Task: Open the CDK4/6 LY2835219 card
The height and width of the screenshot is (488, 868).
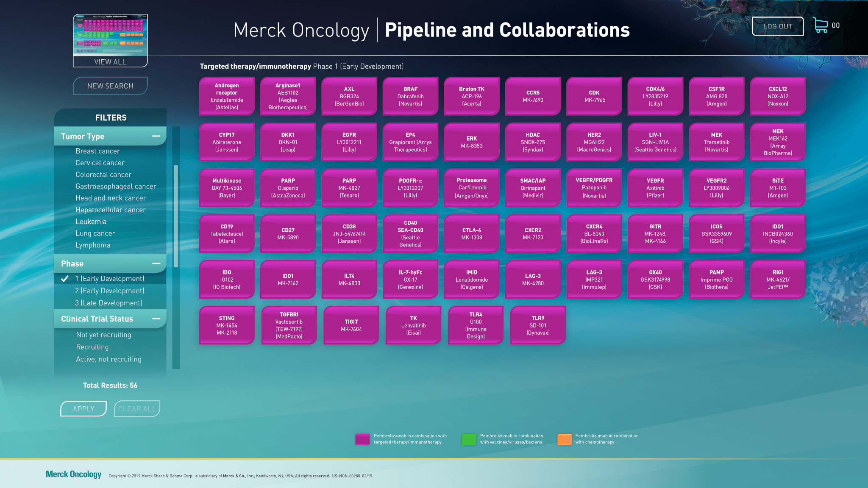Action: (655, 96)
